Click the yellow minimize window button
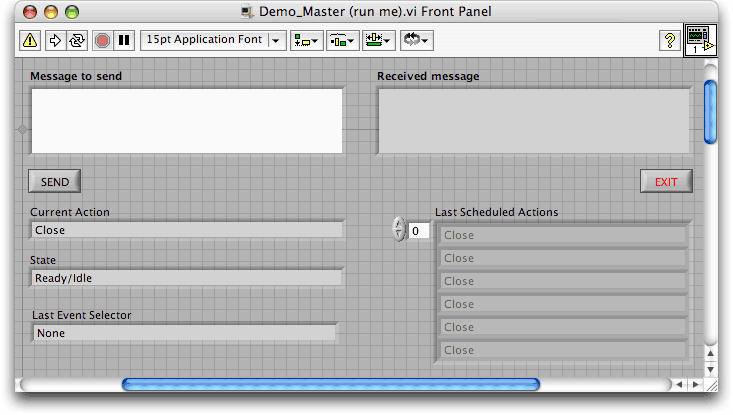This screenshot has width=733, height=415. (51, 12)
